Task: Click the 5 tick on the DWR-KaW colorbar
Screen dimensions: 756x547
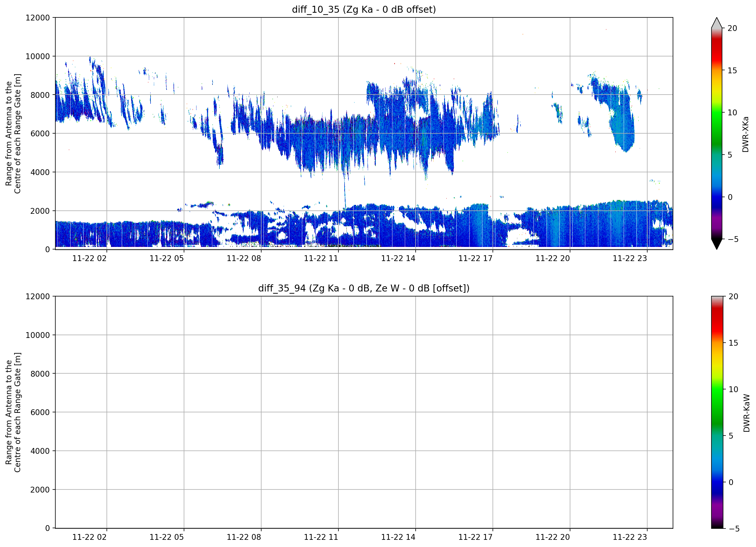Action: 731,436
